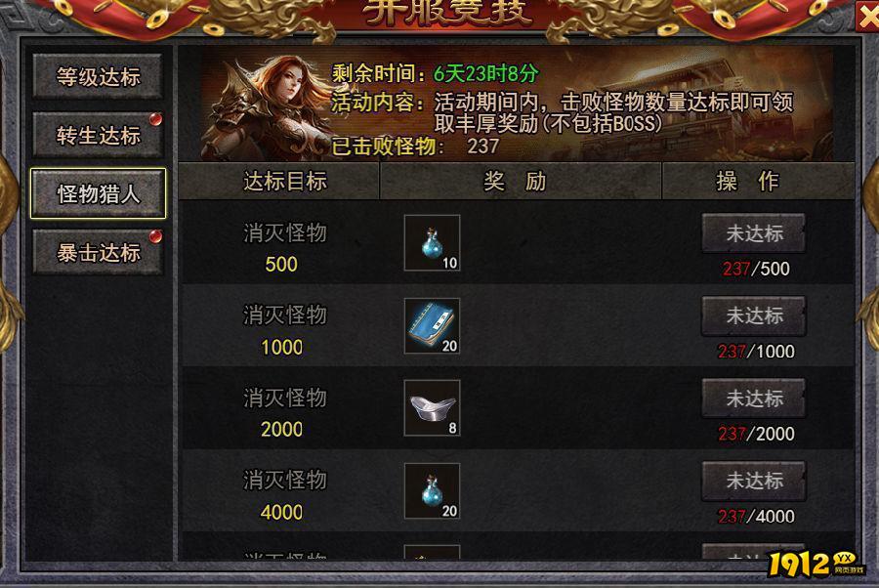Click the blue potion reward for 500 monsters
Image resolution: width=879 pixels, height=588 pixels.
tap(433, 242)
